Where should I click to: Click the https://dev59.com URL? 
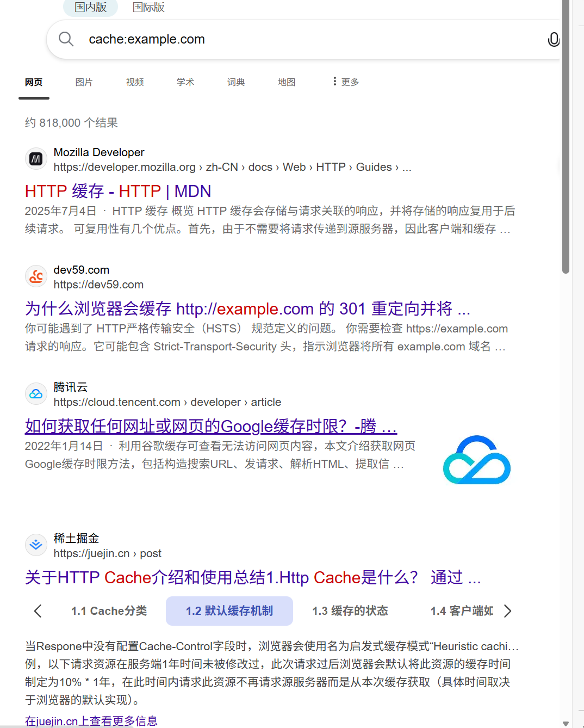pos(98,285)
